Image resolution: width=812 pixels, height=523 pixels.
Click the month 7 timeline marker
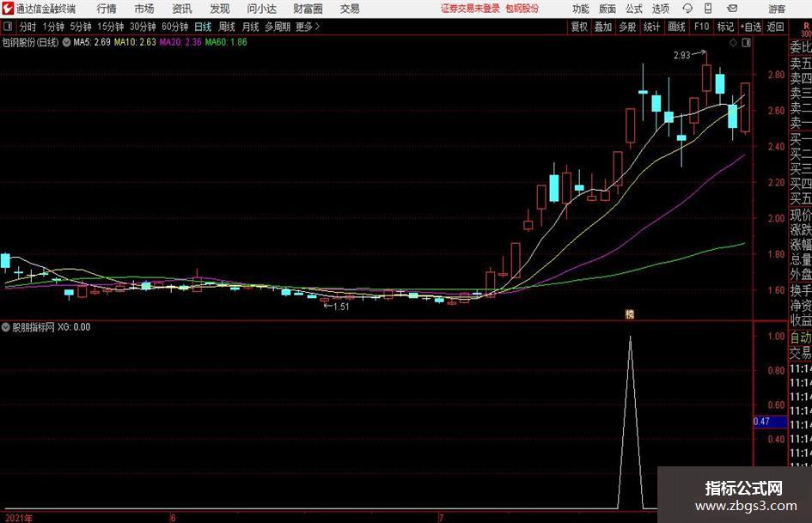pos(441,518)
